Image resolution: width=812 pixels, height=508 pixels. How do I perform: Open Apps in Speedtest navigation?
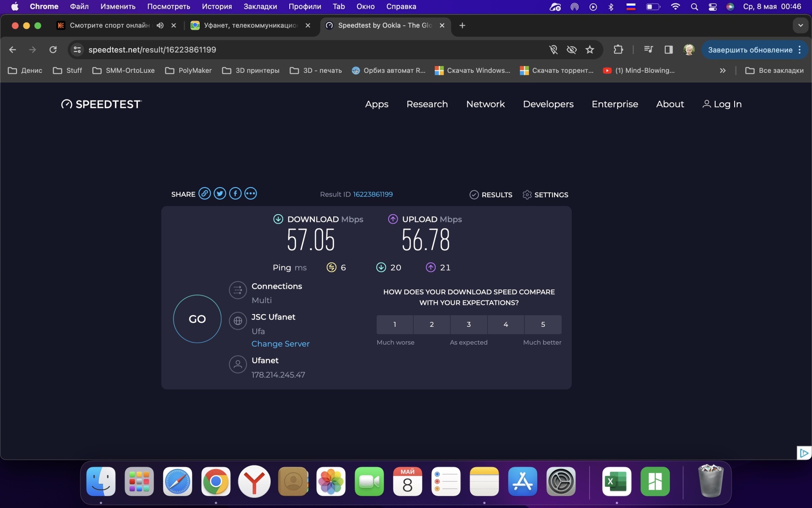(377, 104)
